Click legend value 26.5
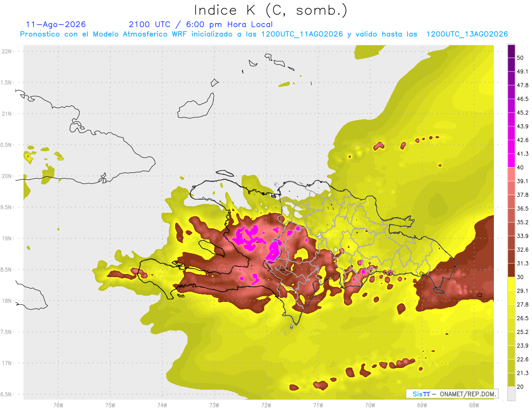 523,318
